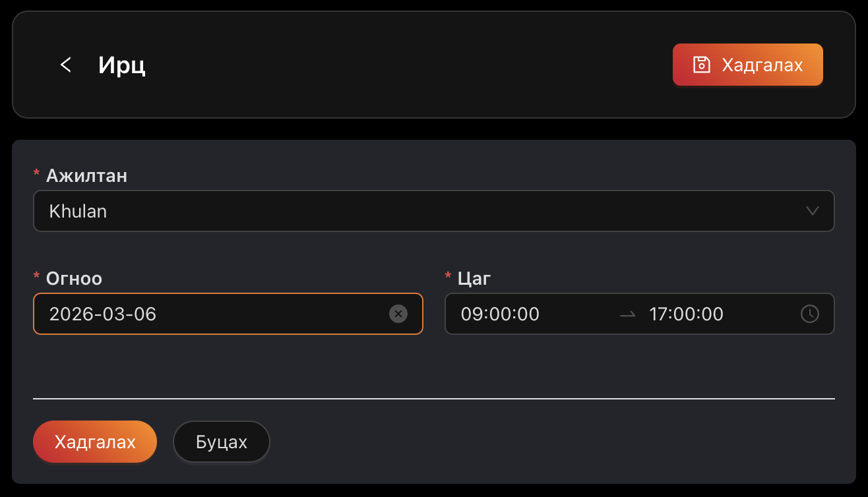Click the Хадгалах button beside Буцах

(x=95, y=442)
